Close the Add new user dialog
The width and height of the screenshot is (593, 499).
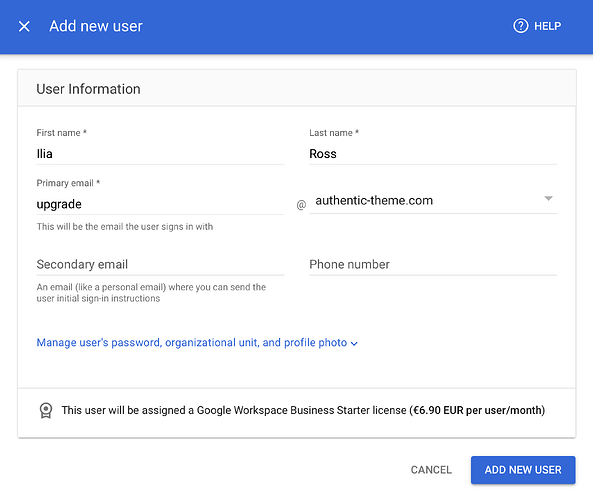[x=24, y=26]
